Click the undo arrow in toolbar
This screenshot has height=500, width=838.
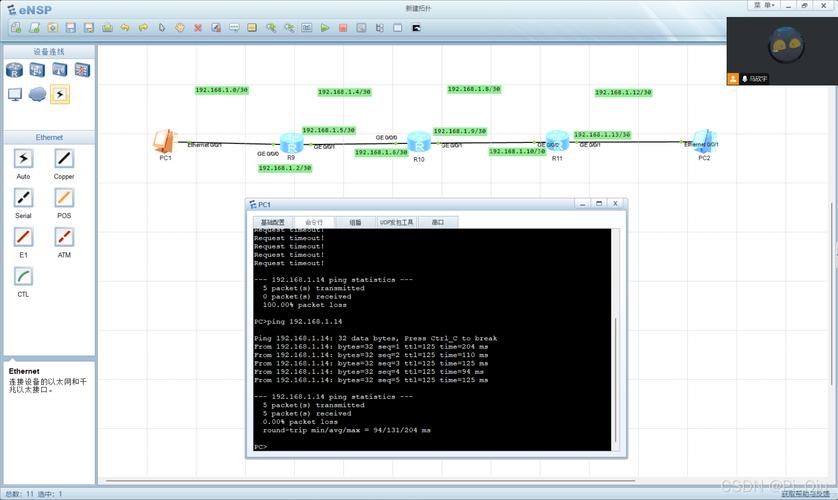(126, 27)
